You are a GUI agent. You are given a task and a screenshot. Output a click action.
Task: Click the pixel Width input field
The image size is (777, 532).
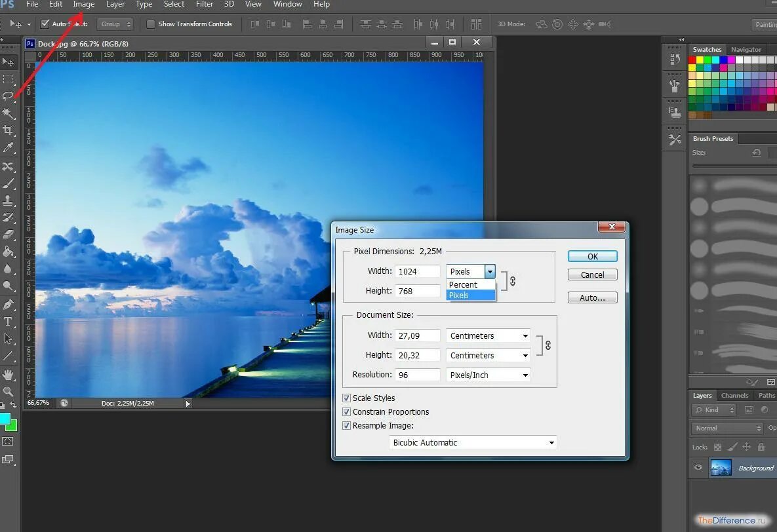click(x=417, y=271)
